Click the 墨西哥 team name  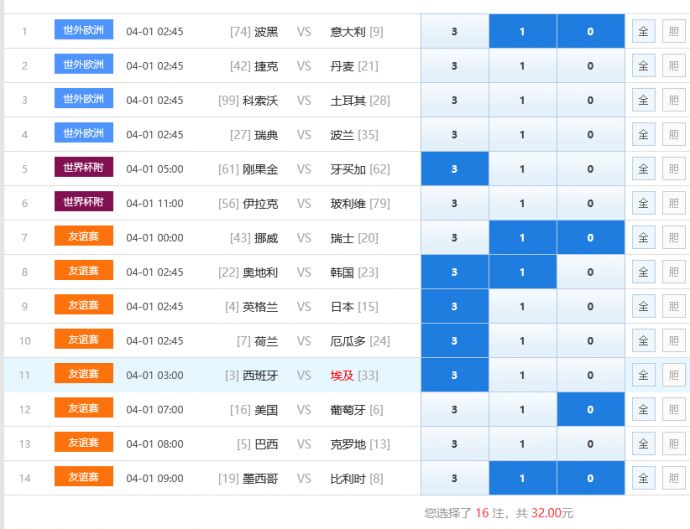point(260,478)
